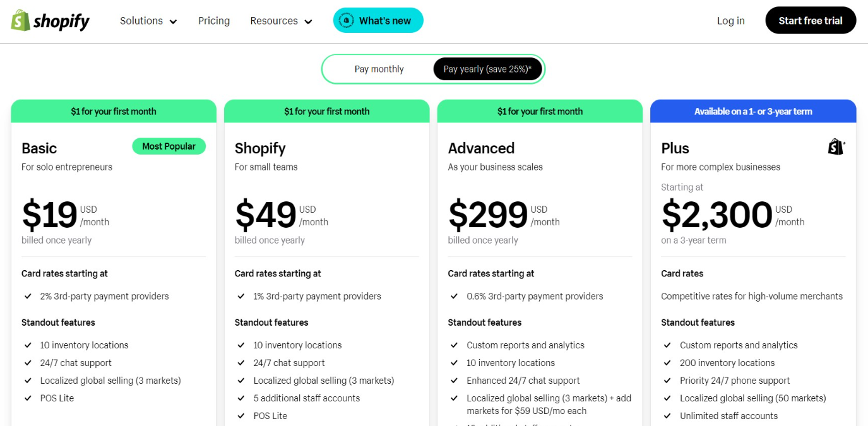Click checkmark beside POS Lite in Basic plan
This screenshot has height=426, width=868.
(x=28, y=398)
